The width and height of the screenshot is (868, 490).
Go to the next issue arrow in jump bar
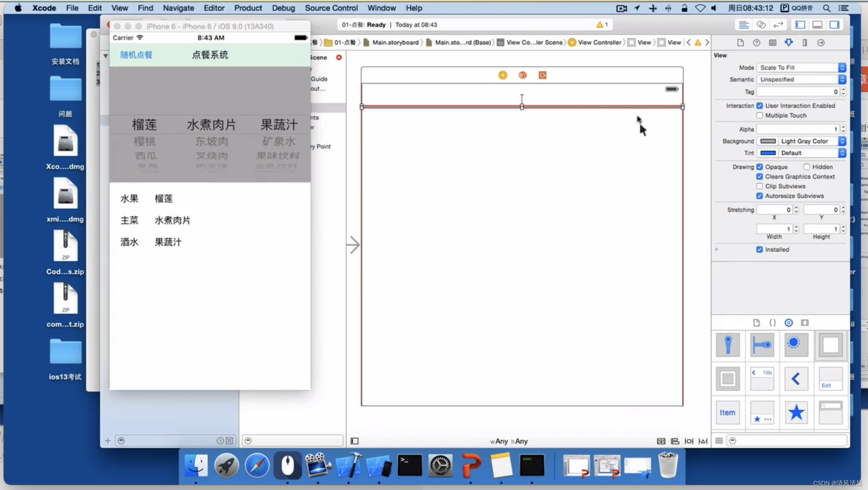click(x=707, y=42)
